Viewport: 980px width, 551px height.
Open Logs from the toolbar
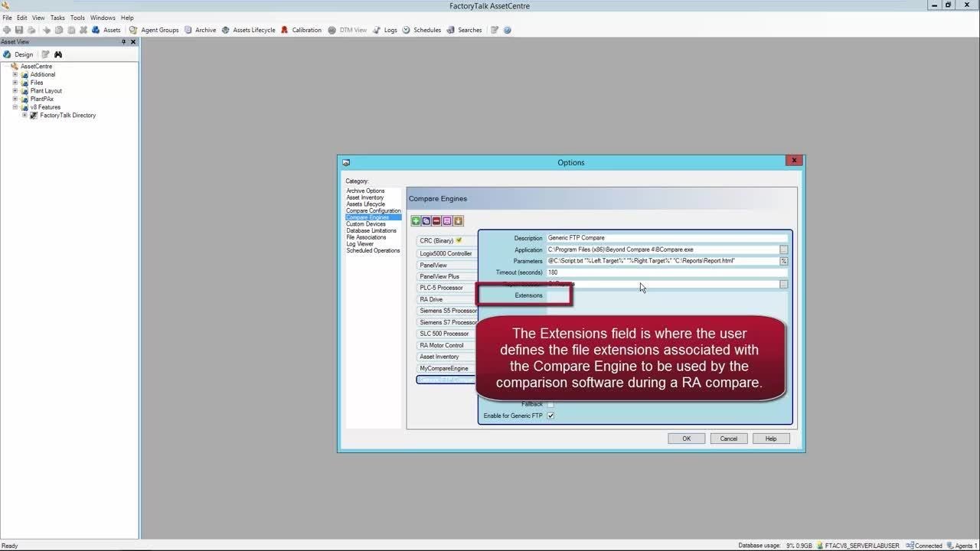click(384, 30)
